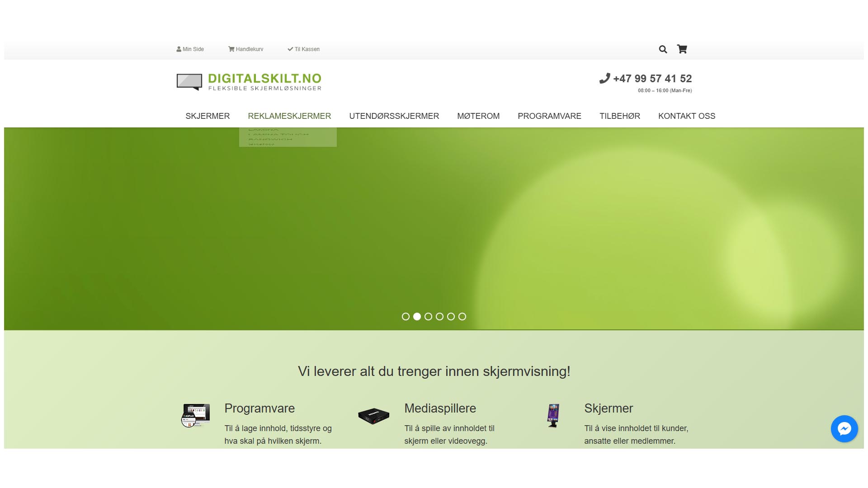The width and height of the screenshot is (868, 488).
Task: Open the TILBEHØR menu
Action: coord(620,116)
